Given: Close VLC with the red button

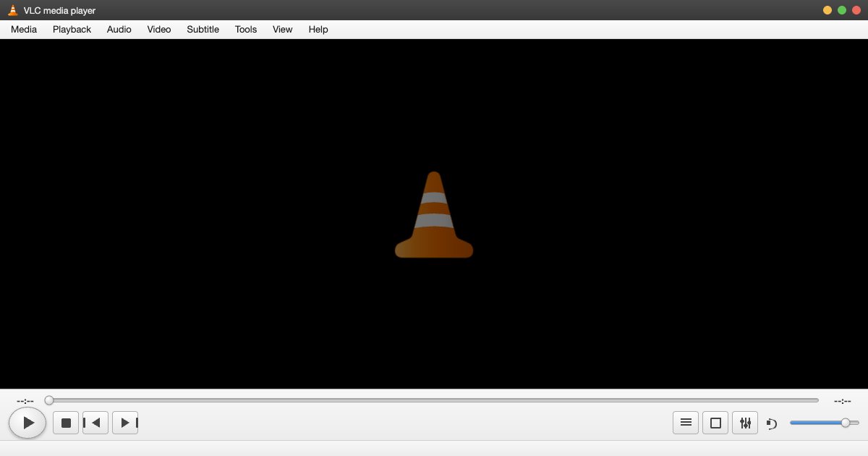Looking at the screenshot, I should (856, 10).
